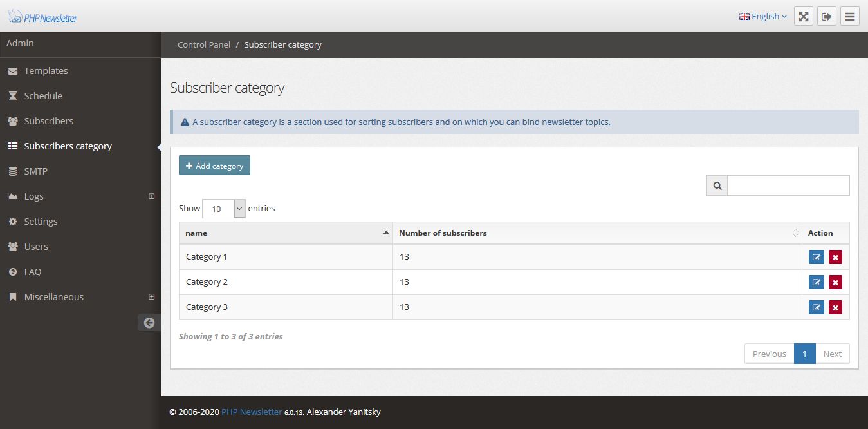Click the search magnifier icon

[717, 186]
